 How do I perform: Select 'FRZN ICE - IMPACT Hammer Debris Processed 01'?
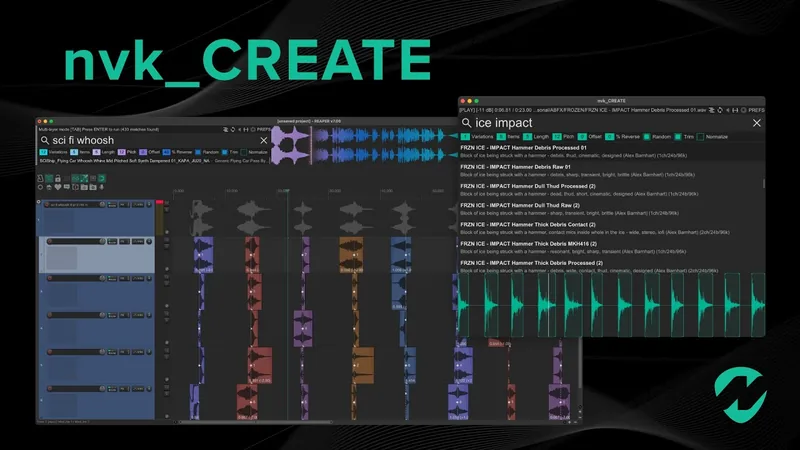click(610, 152)
